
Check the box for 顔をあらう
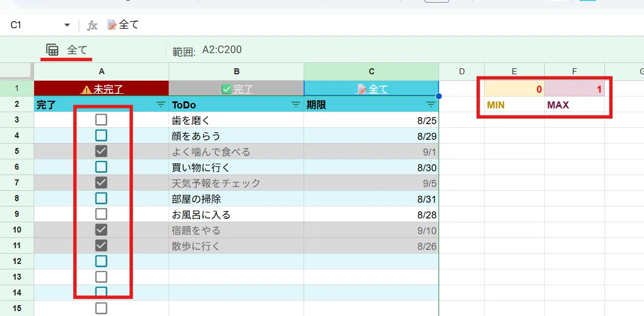tap(101, 136)
